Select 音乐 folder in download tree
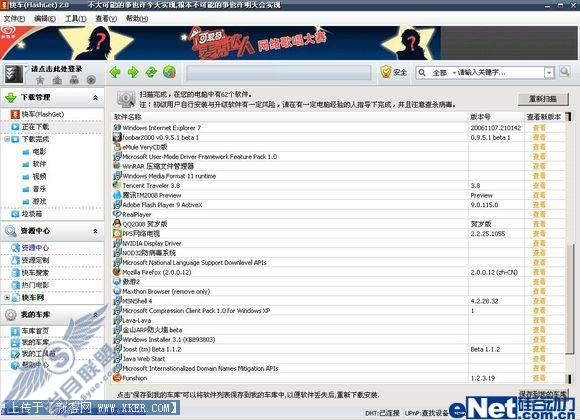This screenshot has height=420, width=580. [34, 189]
